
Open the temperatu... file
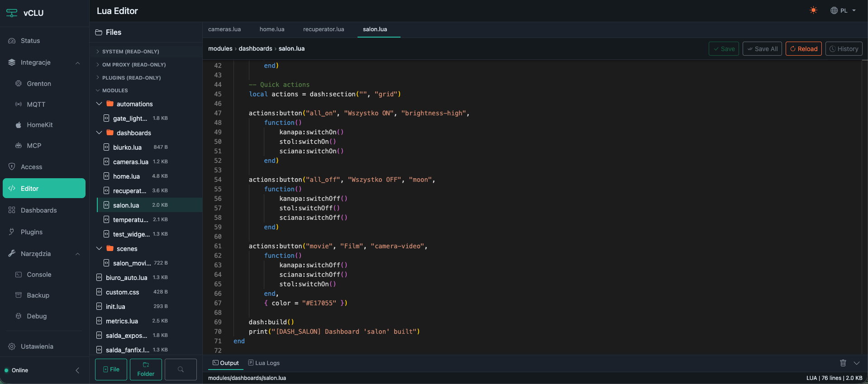pos(149,220)
